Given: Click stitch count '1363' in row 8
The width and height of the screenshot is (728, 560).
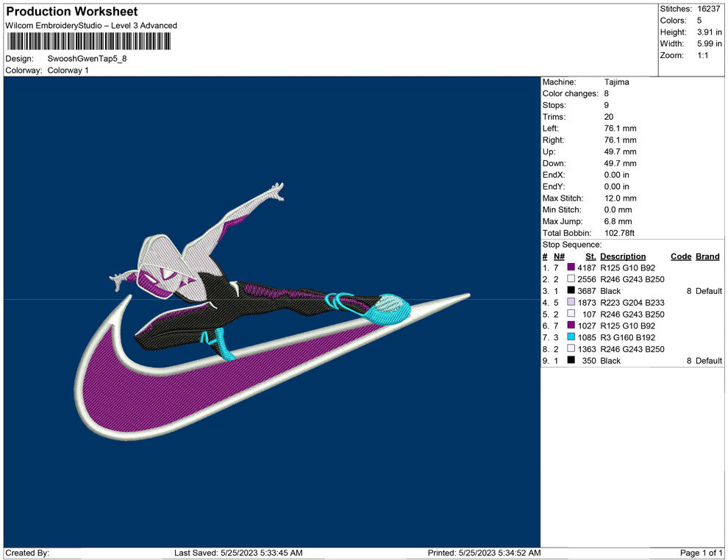Looking at the screenshot, I should [586, 349].
